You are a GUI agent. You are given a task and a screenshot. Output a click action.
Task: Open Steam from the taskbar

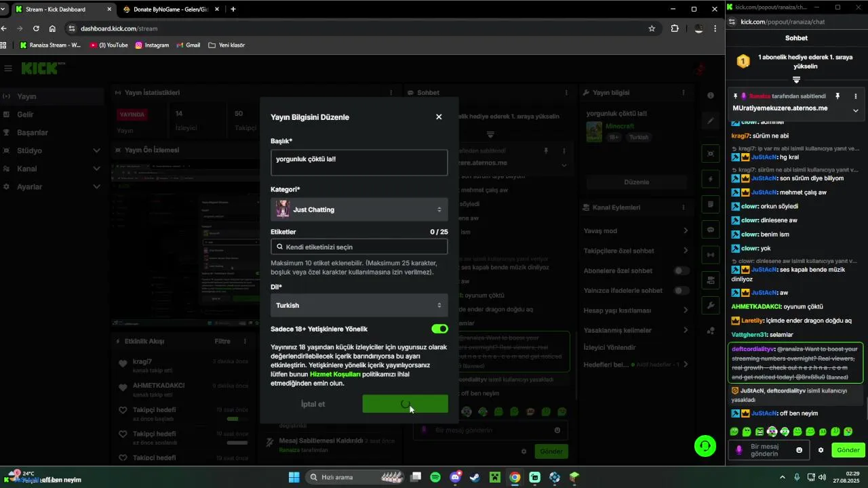tap(475, 477)
